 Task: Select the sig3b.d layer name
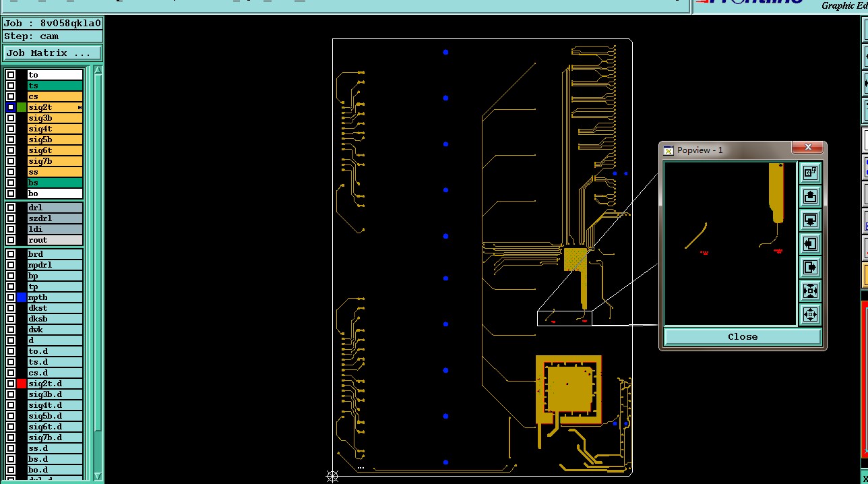55,394
